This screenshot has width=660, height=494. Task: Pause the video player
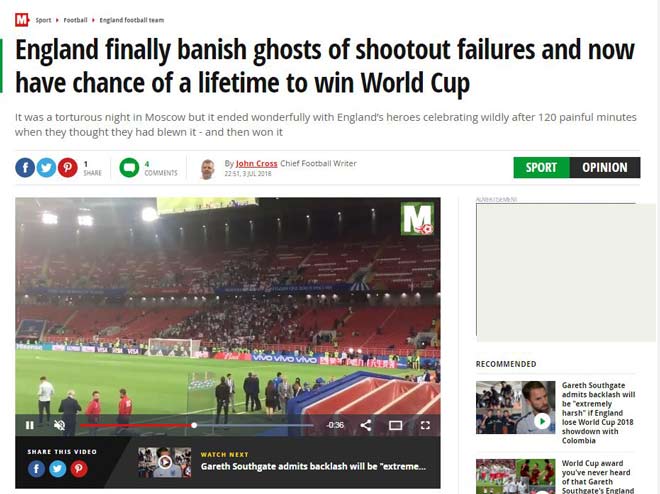[x=29, y=425]
